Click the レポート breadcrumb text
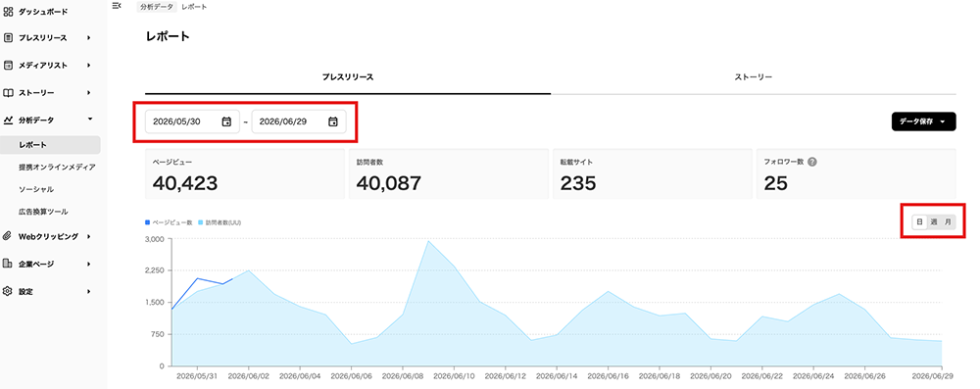980x389 pixels. (x=194, y=6)
